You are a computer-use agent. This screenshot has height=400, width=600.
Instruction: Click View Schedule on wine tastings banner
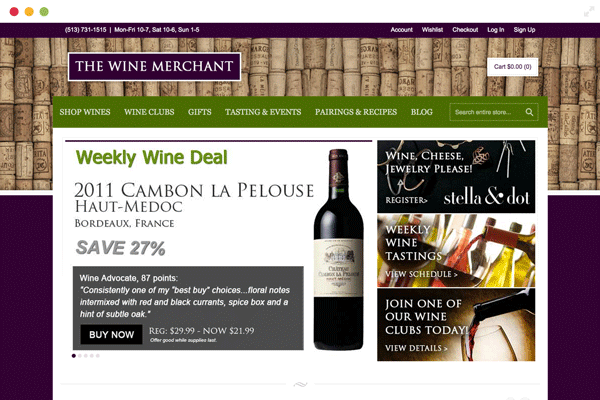tap(421, 274)
